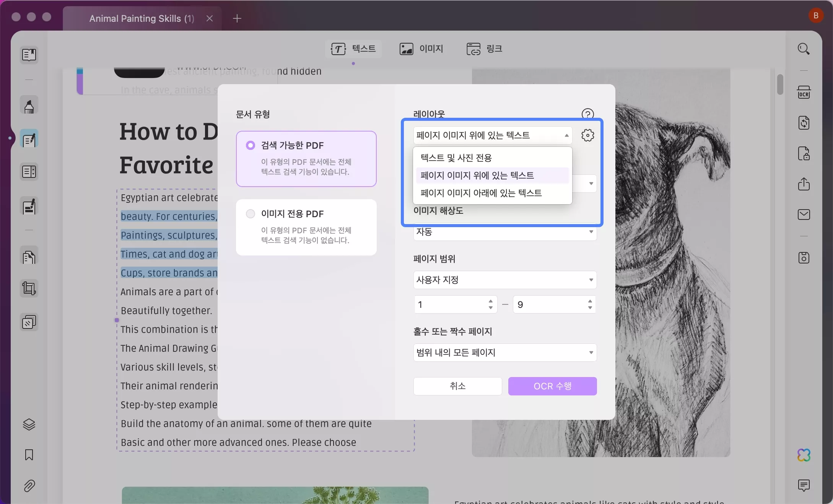Increase the start page number stepper
Viewport: 833px width, 504px height.
491,302
